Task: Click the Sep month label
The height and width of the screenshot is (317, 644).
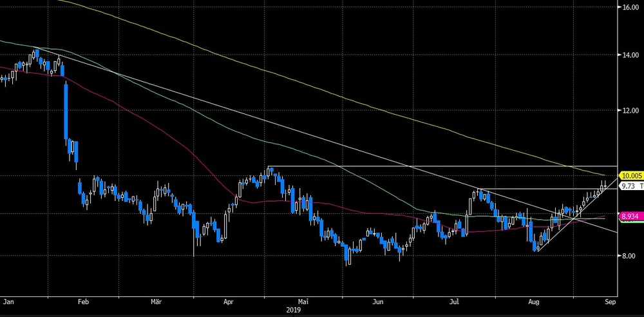Action: click(x=611, y=302)
